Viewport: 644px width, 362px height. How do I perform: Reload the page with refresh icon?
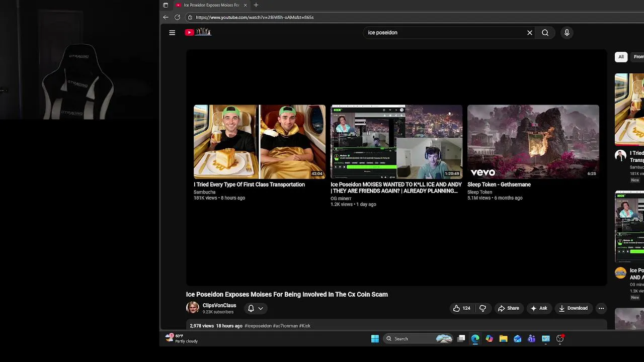177,17
